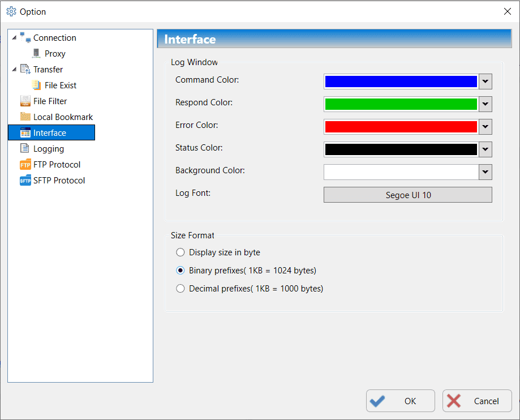Viewport: 520px width, 420px height.
Task: Open the Logging settings page
Action: pos(49,149)
